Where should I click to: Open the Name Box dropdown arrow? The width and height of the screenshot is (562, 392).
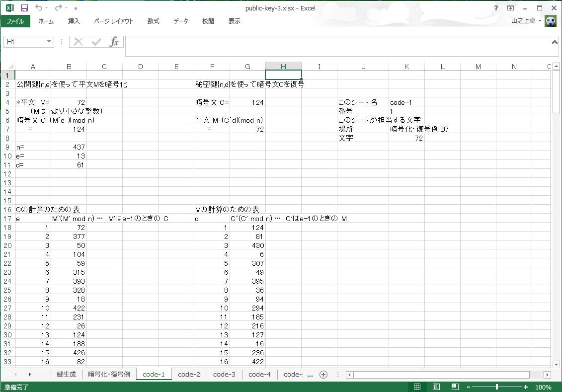click(49, 42)
